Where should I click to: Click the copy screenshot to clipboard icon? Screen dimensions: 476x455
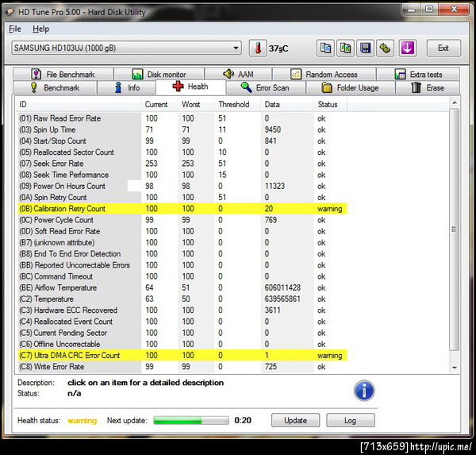(345, 48)
